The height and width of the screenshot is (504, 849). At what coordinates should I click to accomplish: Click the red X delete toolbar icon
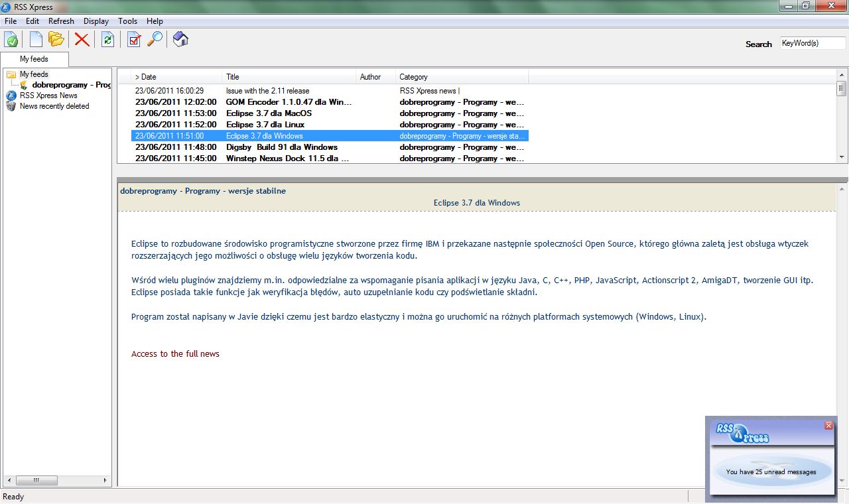tap(82, 40)
